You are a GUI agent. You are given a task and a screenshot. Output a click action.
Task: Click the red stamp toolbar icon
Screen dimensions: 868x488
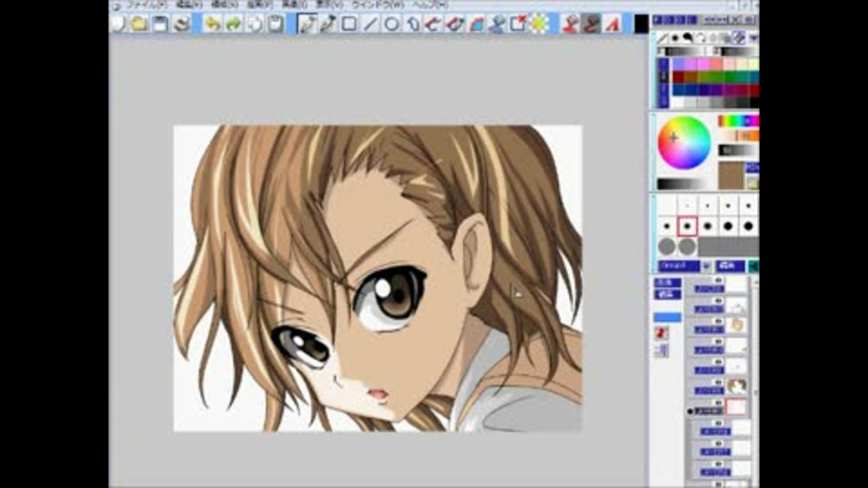click(x=570, y=23)
